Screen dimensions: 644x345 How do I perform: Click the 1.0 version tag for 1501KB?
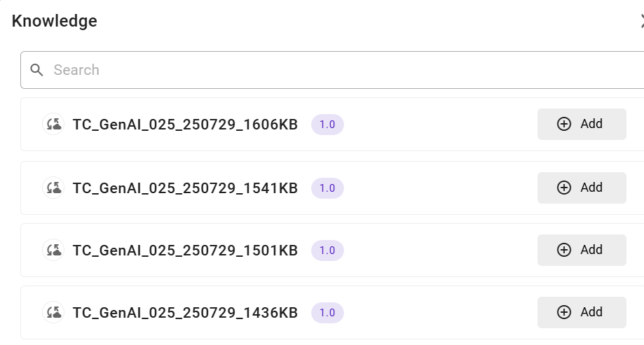click(327, 250)
